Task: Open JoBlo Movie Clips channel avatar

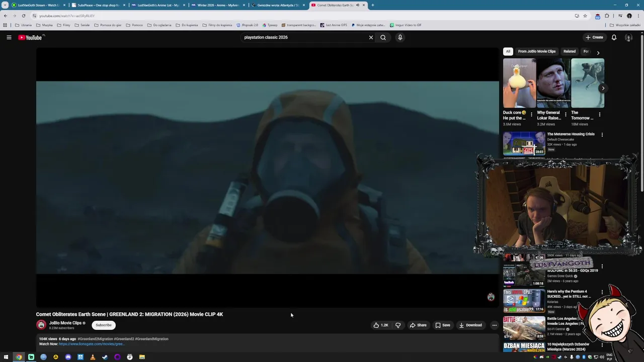Action: point(41,325)
